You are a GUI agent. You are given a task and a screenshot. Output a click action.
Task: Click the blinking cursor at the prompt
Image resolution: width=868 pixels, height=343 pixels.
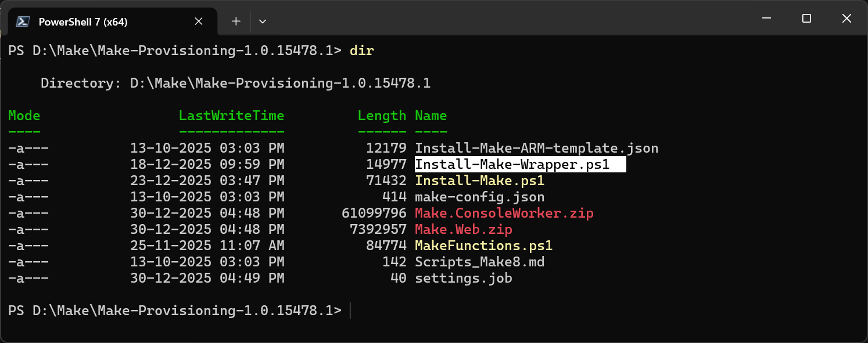point(349,311)
